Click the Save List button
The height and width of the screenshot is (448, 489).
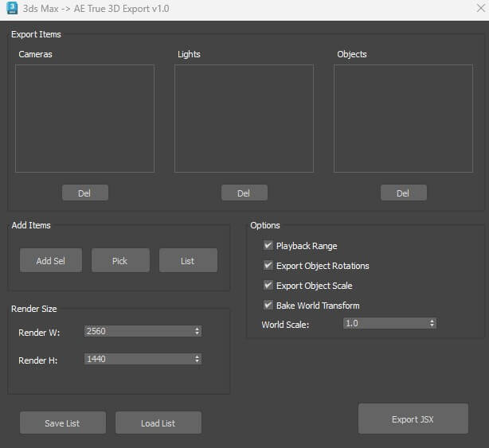pos(63,423)
